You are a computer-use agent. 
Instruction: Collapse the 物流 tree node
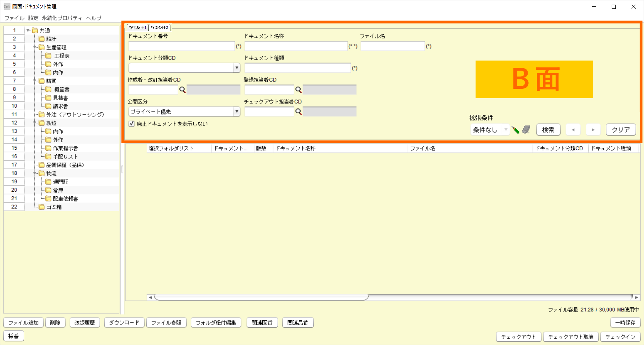coord(35,173)
